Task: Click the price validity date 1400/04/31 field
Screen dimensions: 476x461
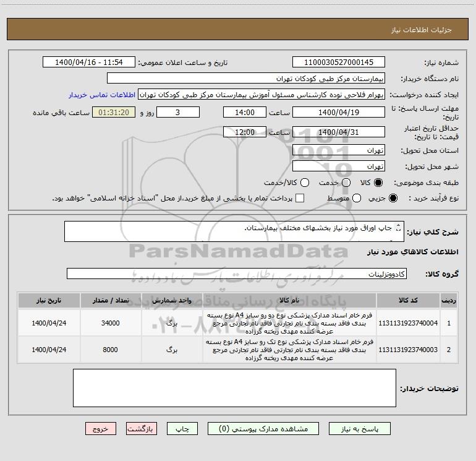Action: [x=339, y=132]
